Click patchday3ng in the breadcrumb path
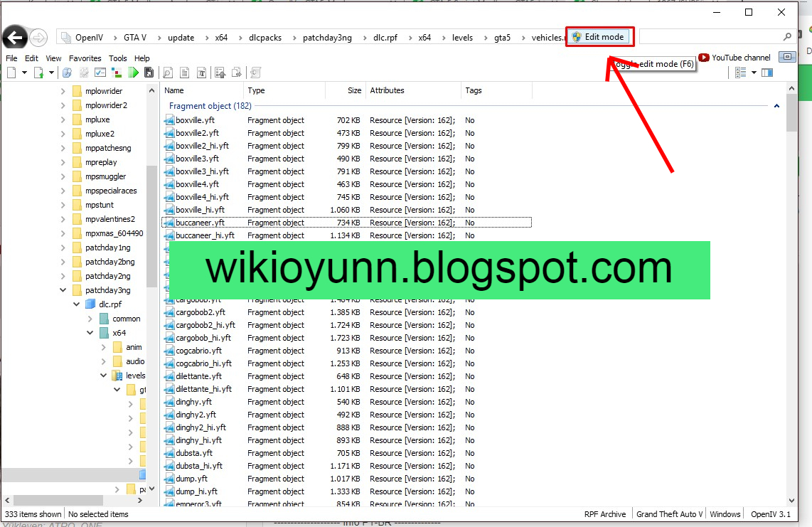812x527 pixels. pos(327,37)
